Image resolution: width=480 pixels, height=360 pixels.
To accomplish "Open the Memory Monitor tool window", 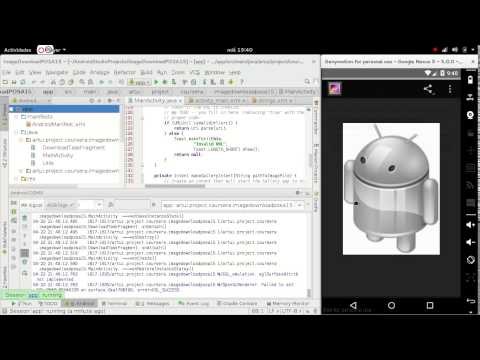I will click(288, 304).
